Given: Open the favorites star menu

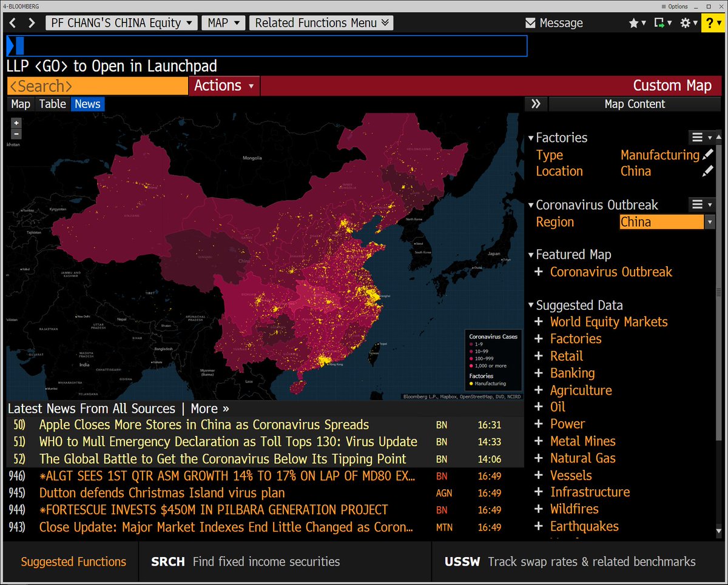Looking at the screenshot, I should pos(636,23).
